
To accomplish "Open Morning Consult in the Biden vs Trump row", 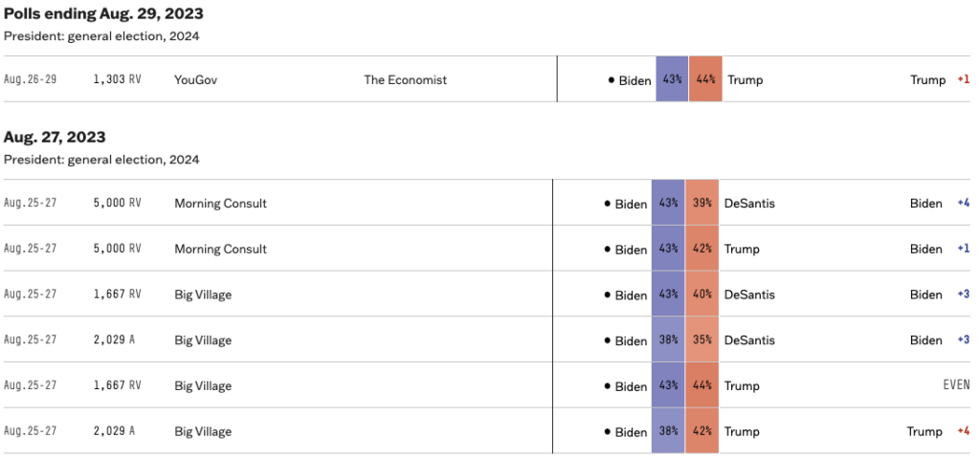I will coord(220,250).
